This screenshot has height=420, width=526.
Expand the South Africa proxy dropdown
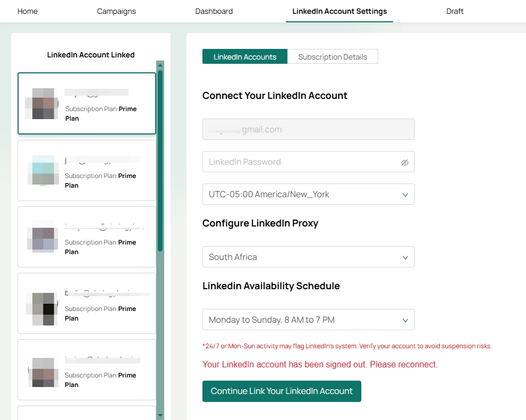tap(308, 257)
